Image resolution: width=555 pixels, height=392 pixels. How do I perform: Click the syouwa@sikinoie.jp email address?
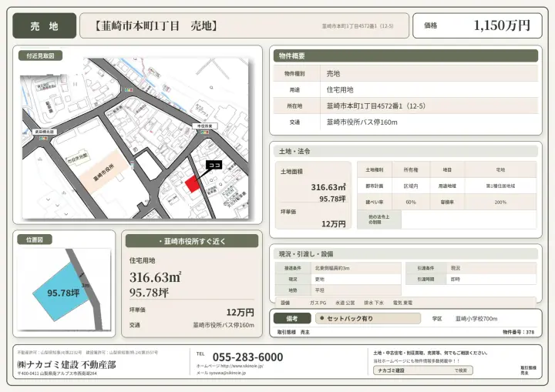coord(227,373)
